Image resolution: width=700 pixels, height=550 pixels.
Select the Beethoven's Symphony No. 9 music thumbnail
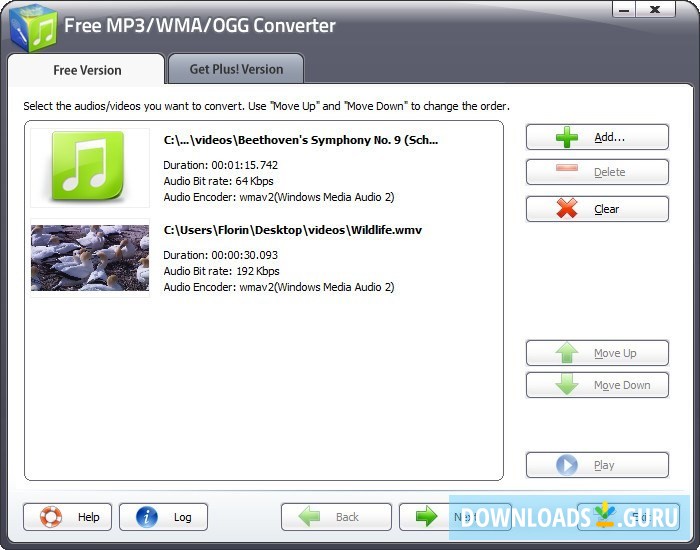[90, 168]
